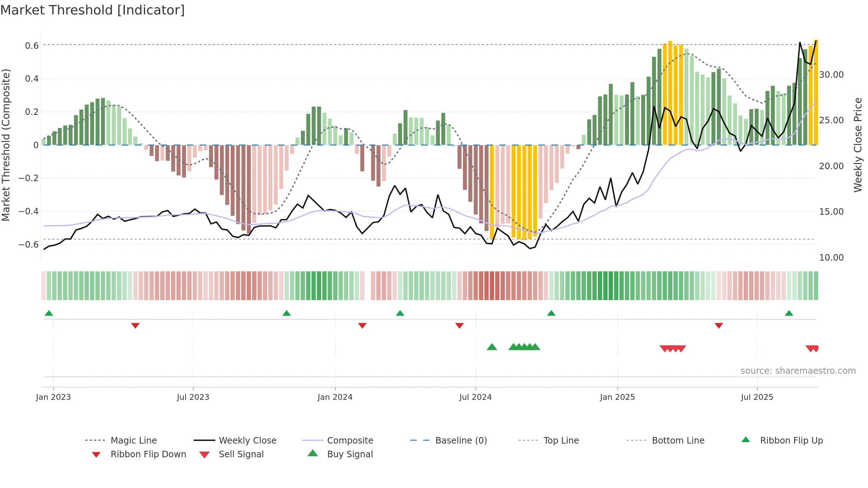Click the 30.00 price axis label
This screenshot has width=868, height=488.
pos(831,75)
